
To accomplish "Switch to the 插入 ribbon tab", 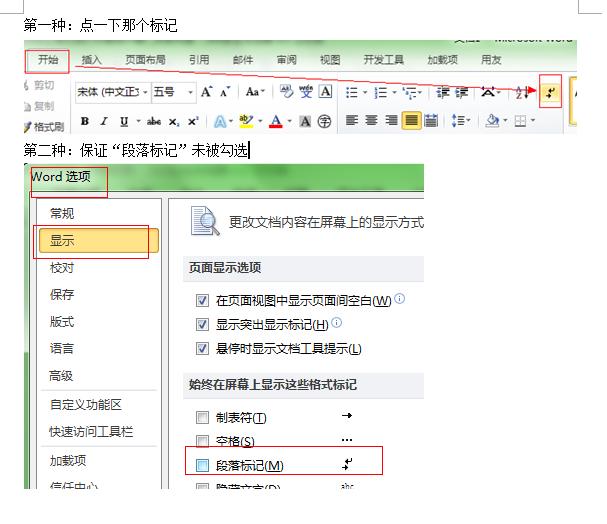I will (x=91, y=60).
